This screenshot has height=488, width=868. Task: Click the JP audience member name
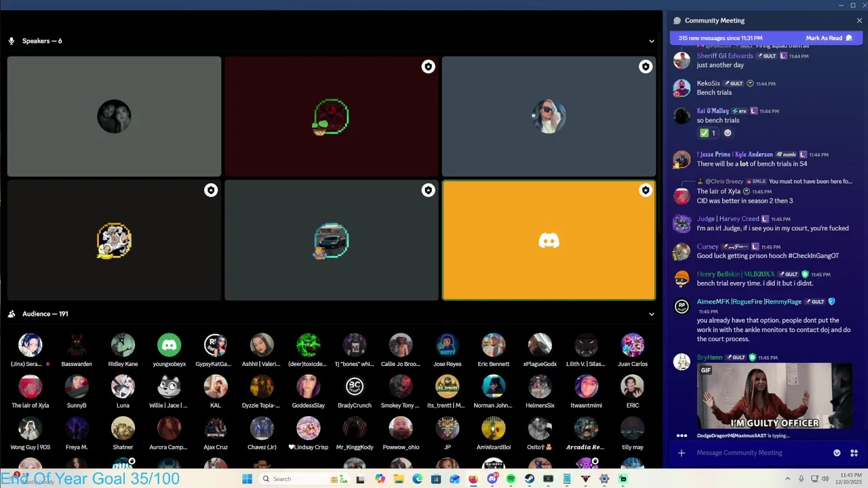(447, 447)
